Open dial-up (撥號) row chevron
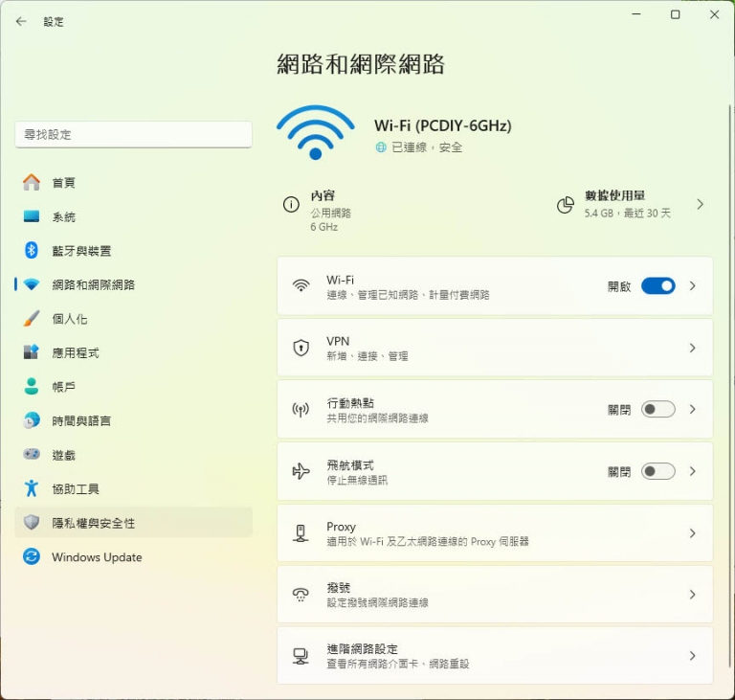The width and height of the screenshot is (735, 700). (693, 595)
